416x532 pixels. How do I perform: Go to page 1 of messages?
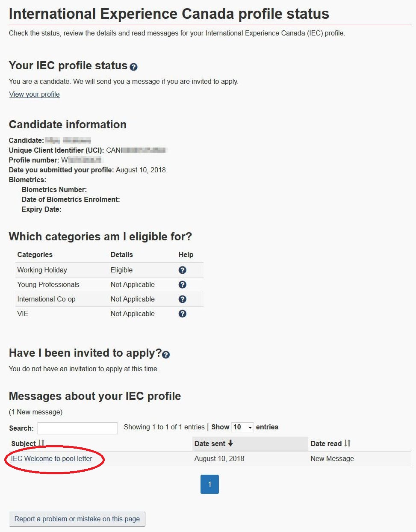[x=209, y=484]
